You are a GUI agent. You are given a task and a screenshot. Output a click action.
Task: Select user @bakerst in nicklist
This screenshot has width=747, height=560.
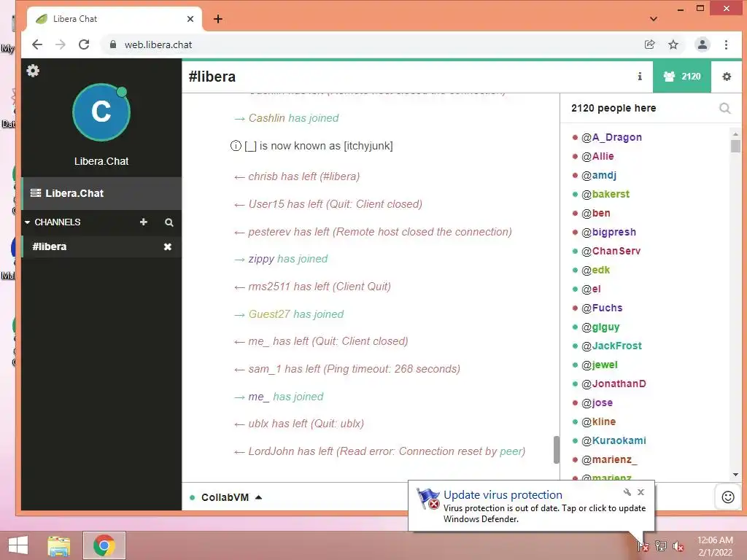(x=605, y=194)
